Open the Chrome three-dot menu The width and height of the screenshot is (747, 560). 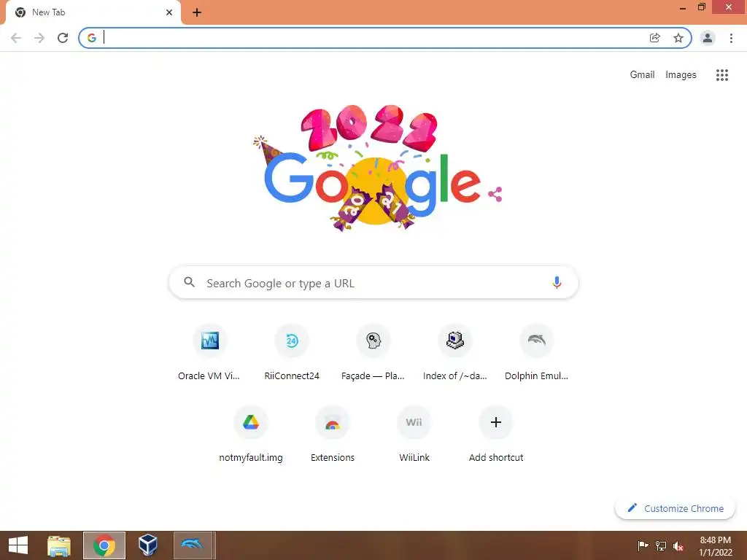(731, 38)
